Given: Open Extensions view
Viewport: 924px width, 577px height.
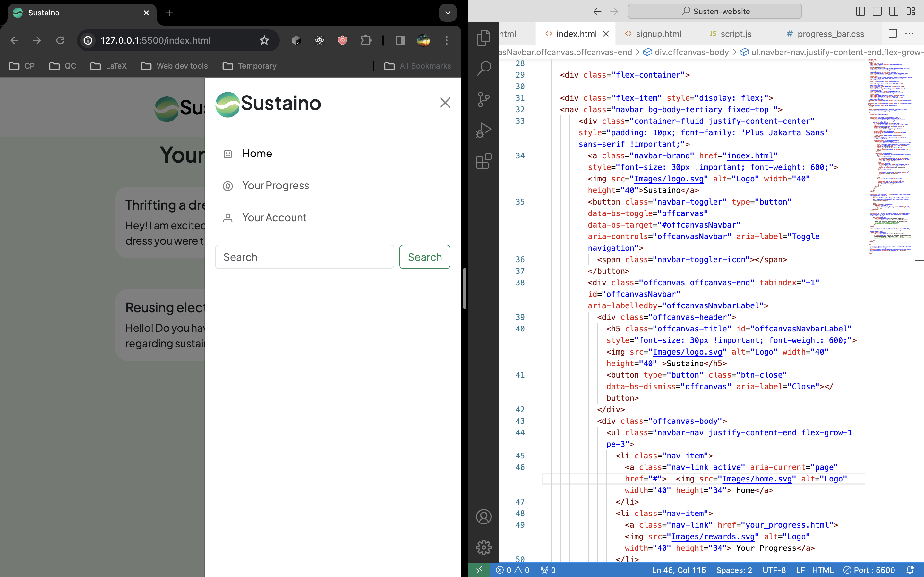Looking at the screenshot, I should click(483, 161).
